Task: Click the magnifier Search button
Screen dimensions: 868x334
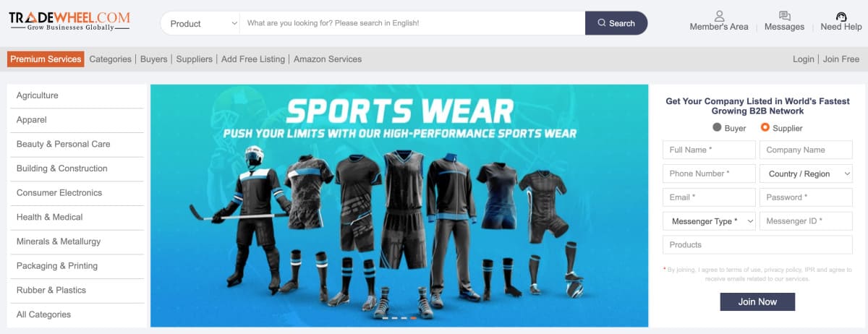Action: click(616, 23)
